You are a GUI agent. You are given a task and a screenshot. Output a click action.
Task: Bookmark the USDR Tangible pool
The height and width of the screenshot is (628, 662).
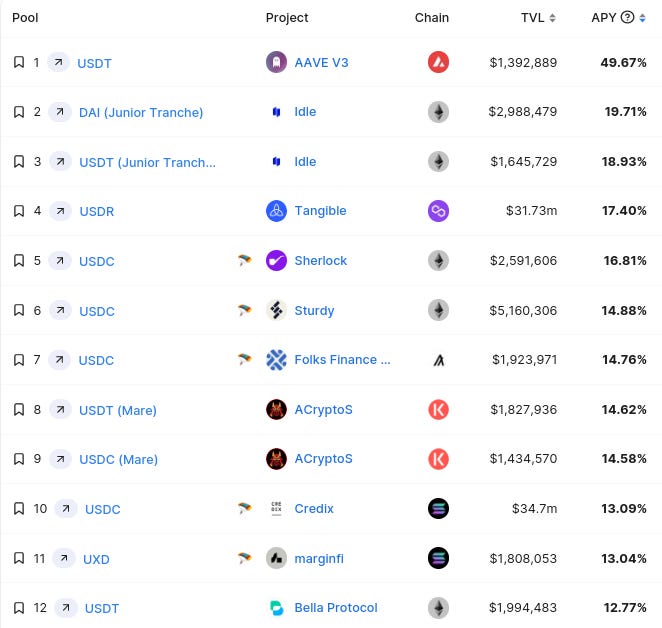point(19,211)
